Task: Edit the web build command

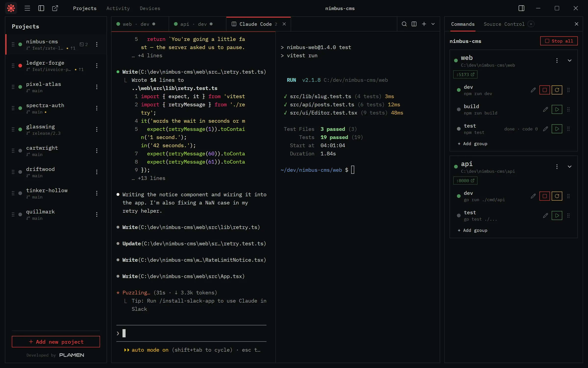Action: tap(545, 109)
